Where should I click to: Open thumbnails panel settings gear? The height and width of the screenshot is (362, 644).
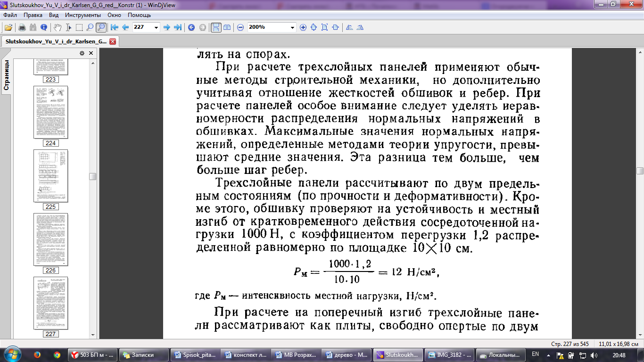(82, 53)
